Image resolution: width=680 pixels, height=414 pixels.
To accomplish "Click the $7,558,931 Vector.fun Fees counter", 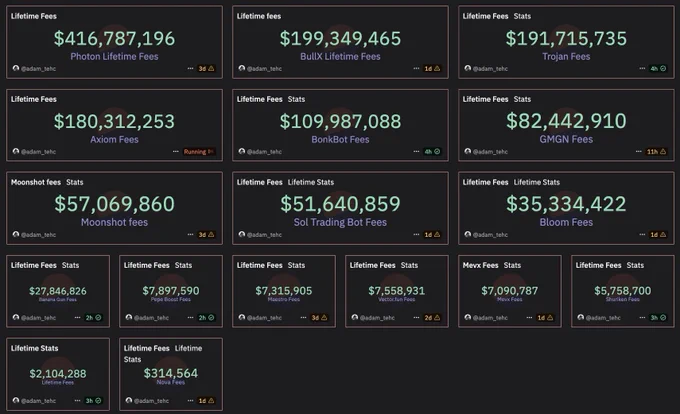I will (396, 290).
